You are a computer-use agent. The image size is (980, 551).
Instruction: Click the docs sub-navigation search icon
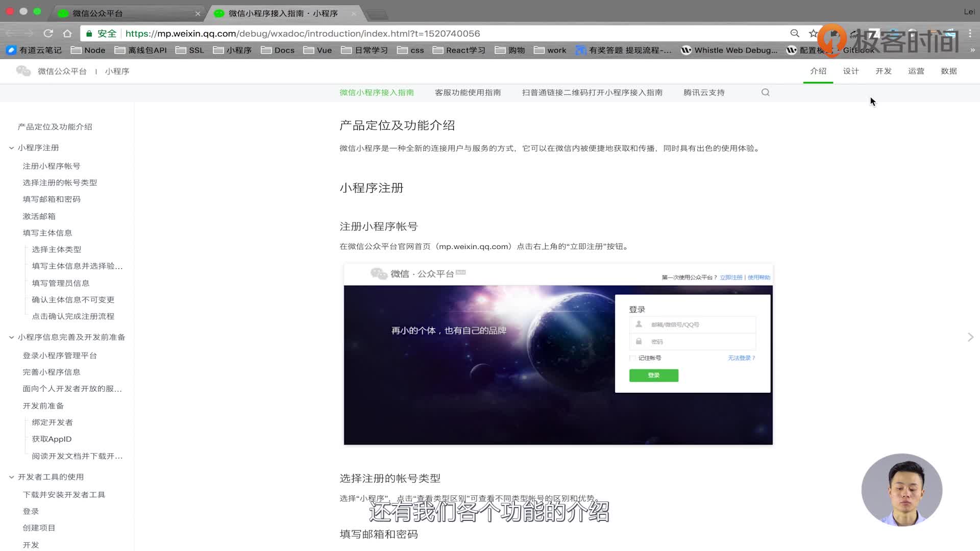click(765, 92)
